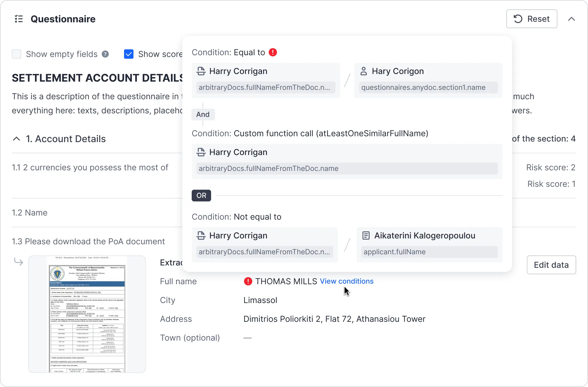Click document scan icon in Equal to condition
Screen dimensions: 588x387
[201, 71]
